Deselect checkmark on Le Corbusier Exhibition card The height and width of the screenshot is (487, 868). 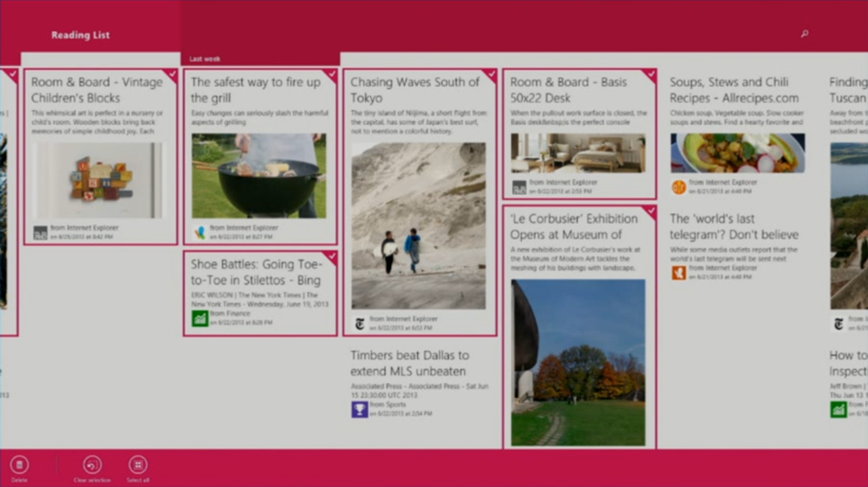point(650,211)
